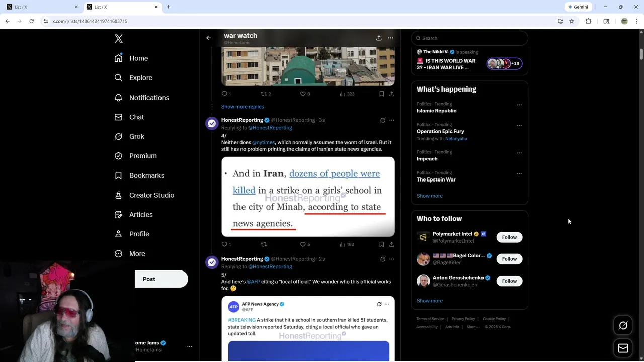Image resolution: width=644 pixels, height=362 pixels.
Task: Repost the post 4/ about nytimes
Action: tap(264, 244)
